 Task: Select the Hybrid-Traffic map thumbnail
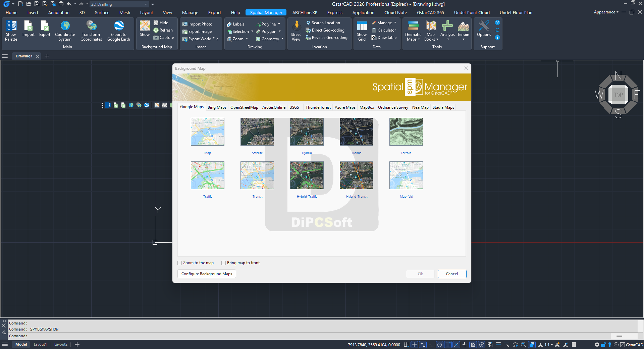point(307,175)
